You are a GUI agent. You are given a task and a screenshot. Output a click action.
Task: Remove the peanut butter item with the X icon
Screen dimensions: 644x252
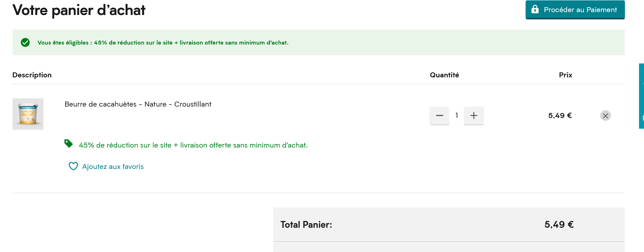click(606, 115)
